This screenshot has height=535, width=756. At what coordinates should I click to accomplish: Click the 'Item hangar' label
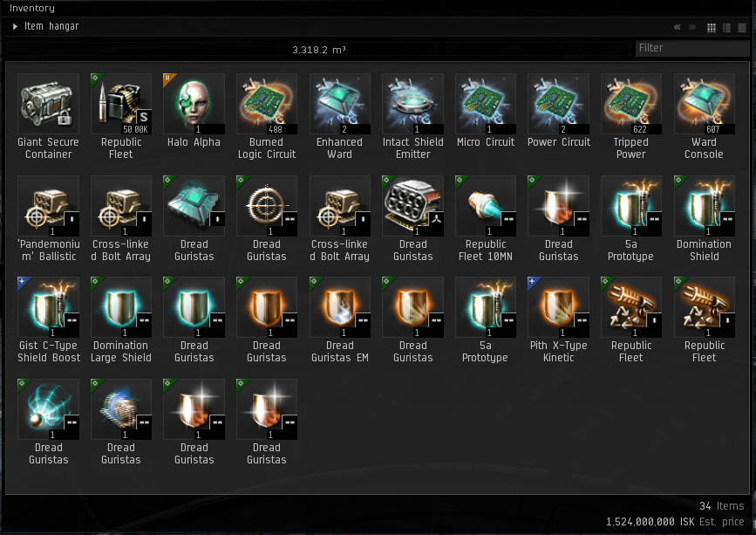51,26
